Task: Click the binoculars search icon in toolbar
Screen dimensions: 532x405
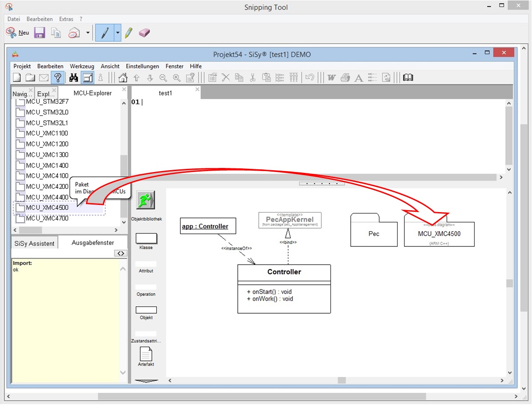Action: [x=74, y=78]
